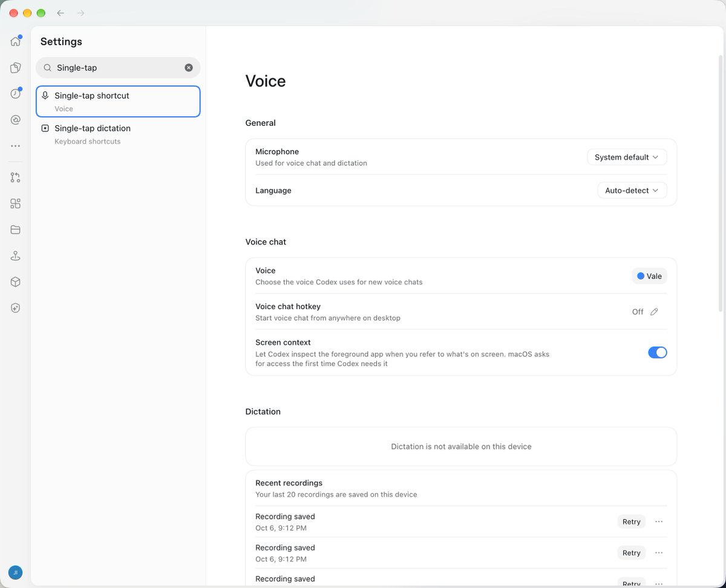This screenshot has height=588, width=726.
Task: Click the Off hotkey value
Action: click(x=638, y=312)
